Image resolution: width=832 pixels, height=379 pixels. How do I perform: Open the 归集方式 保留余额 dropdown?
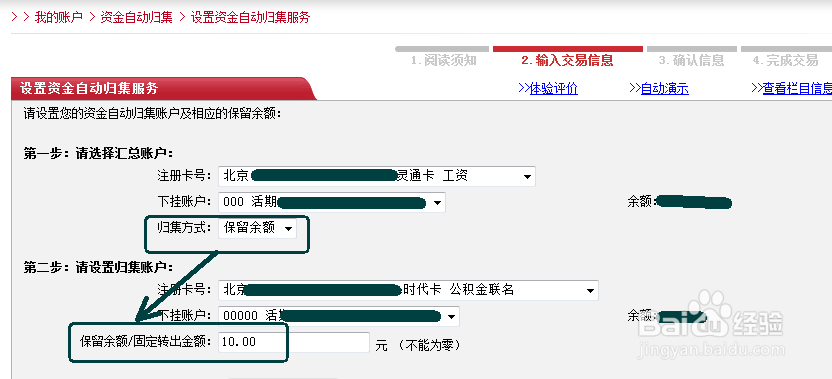pos(257,228)
